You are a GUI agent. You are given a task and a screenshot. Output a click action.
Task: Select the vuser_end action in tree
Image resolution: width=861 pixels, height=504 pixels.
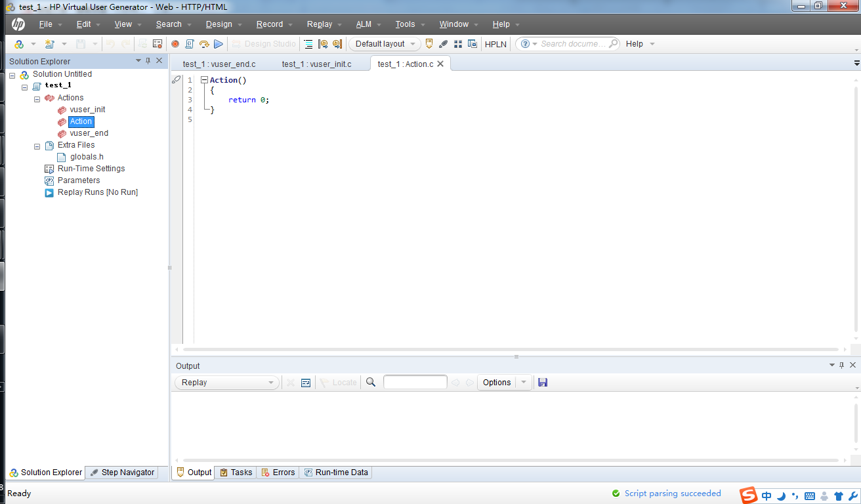[x=89, y=133]
